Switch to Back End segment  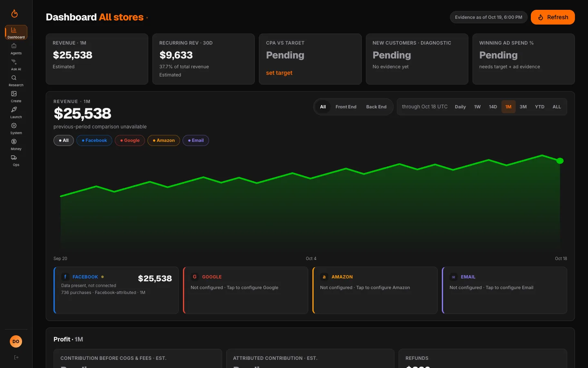pyautogui.click(x=376, y=107)
